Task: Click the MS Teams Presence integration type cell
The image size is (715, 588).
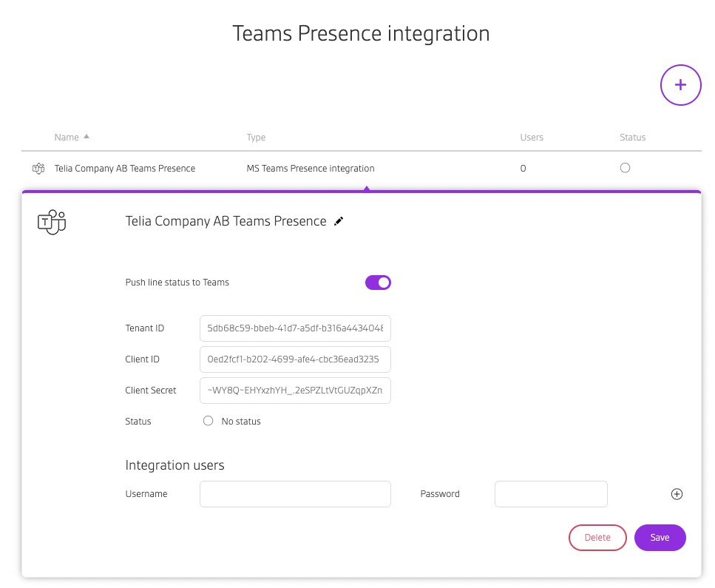Action: [311, 169]
